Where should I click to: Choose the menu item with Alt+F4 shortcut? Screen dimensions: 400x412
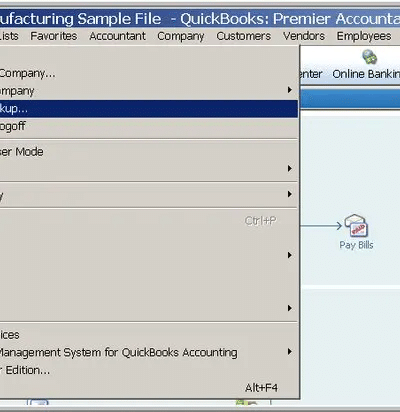point(149,388)
